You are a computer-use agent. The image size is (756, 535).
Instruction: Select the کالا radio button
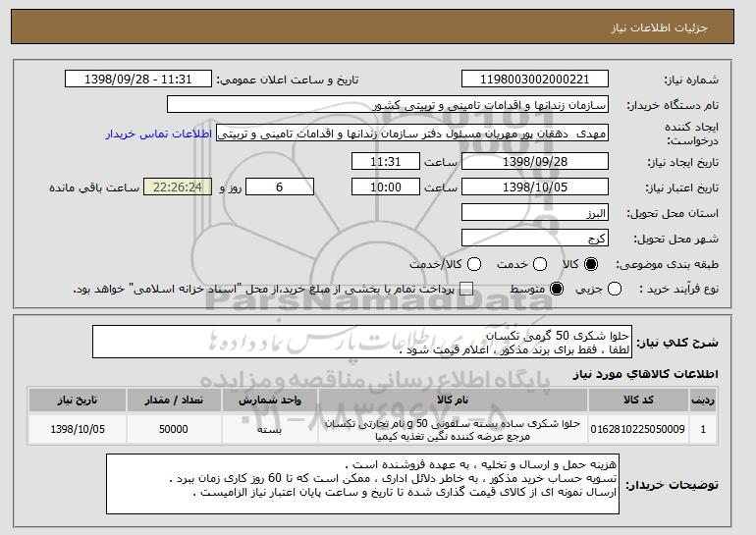pyautogui.click(x=591, y=264)
